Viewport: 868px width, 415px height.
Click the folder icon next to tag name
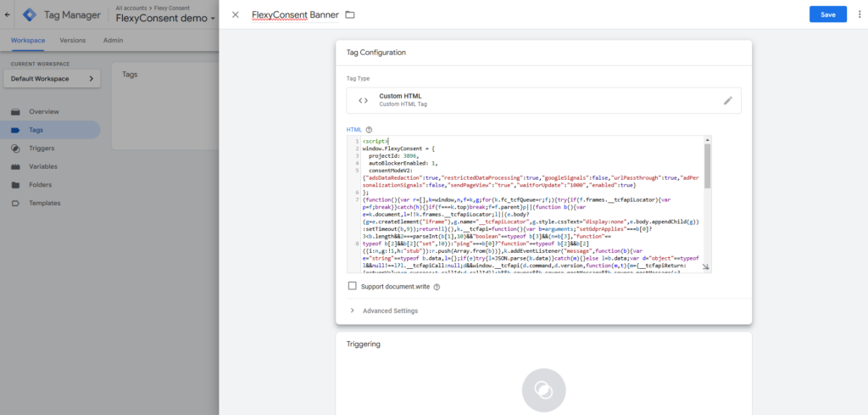tap(350, 14)
